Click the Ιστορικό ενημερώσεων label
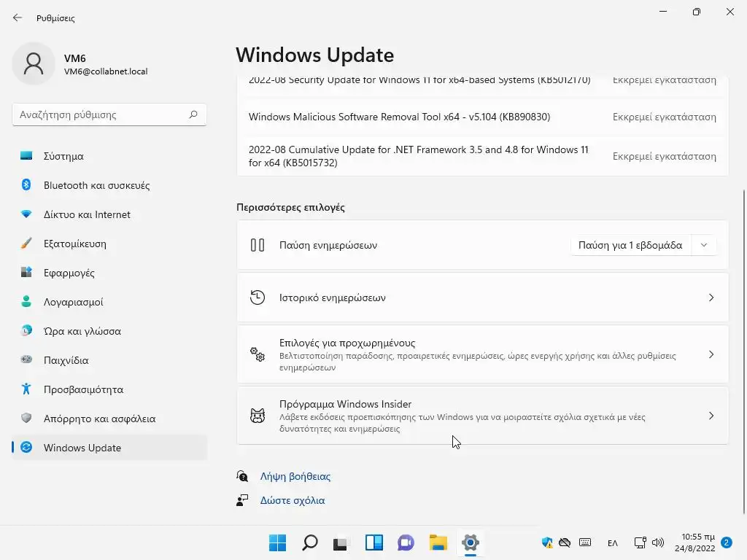747x560 pixels. coord(333,297)
